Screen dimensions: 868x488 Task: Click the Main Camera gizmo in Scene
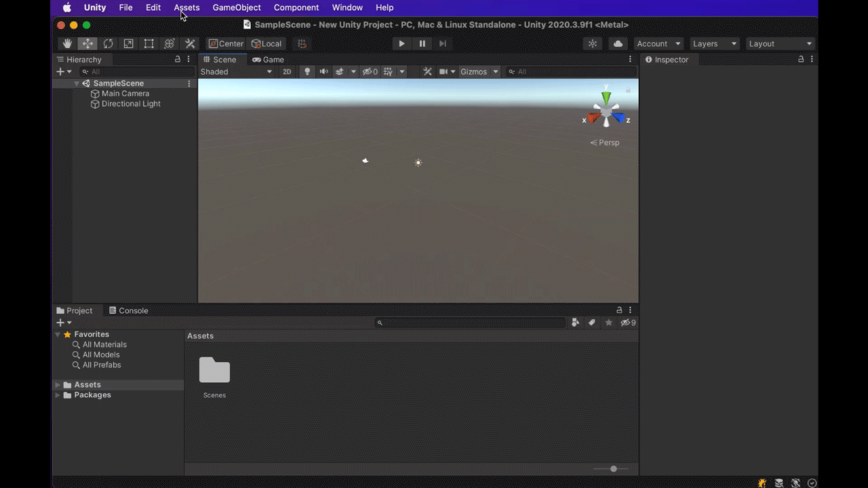point(366,161)
